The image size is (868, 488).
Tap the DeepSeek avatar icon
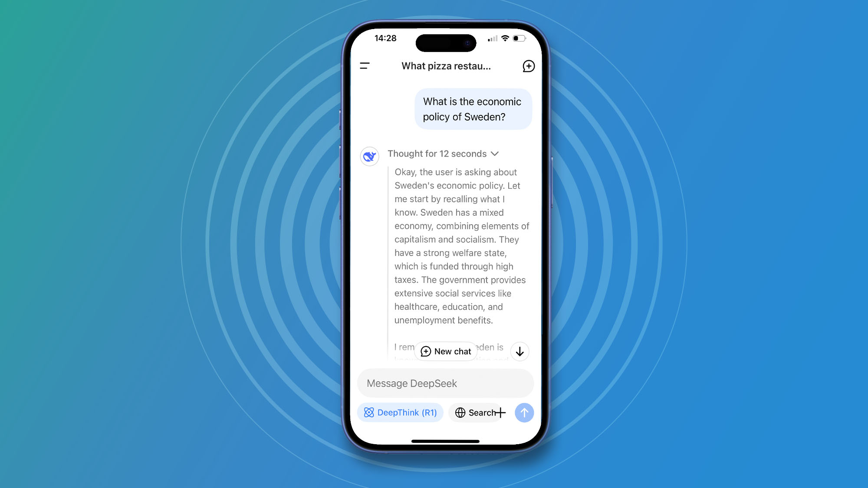[x=370, y=156]
